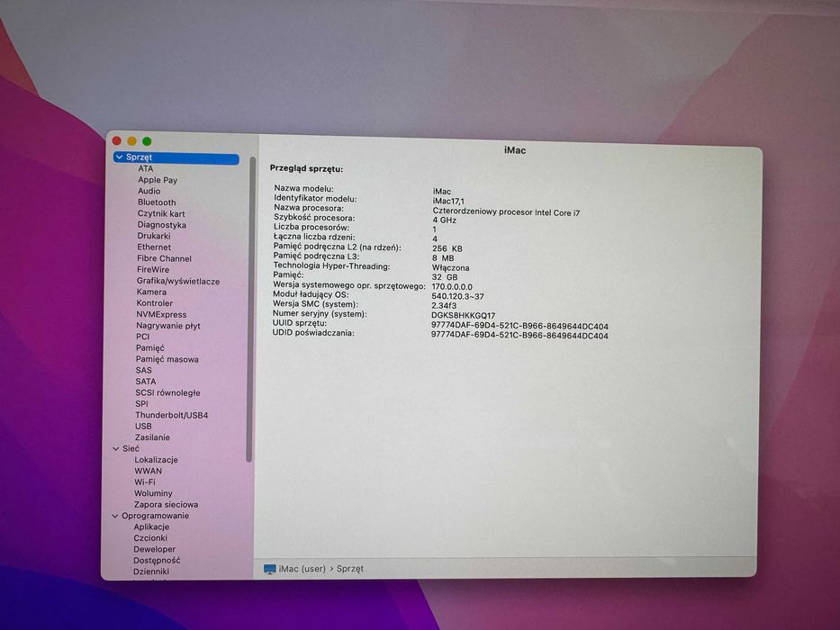Click the 32 GB memory value

pos(445,277)
